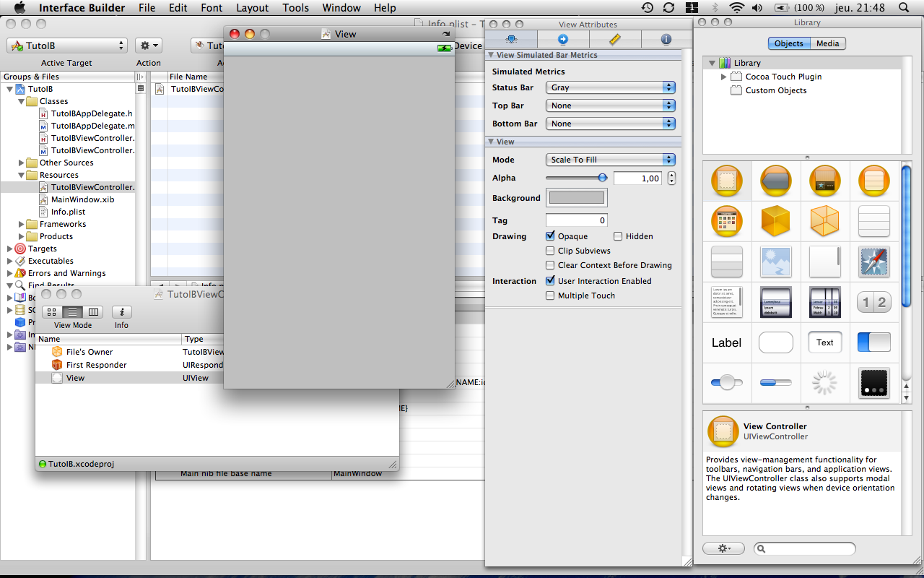Open the Mode dropdown Scale To Fill
This screenshot has width=924, height=578.
[611, 160]
